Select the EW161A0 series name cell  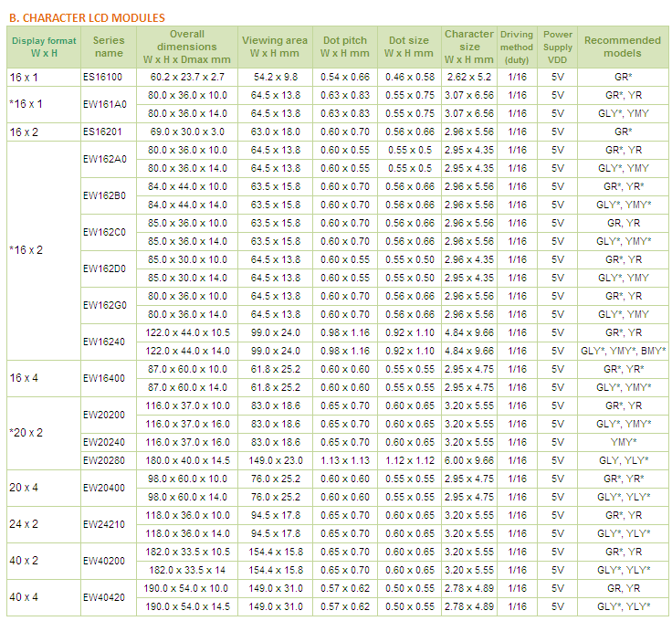pyautogui.click(x=109, y=105)
